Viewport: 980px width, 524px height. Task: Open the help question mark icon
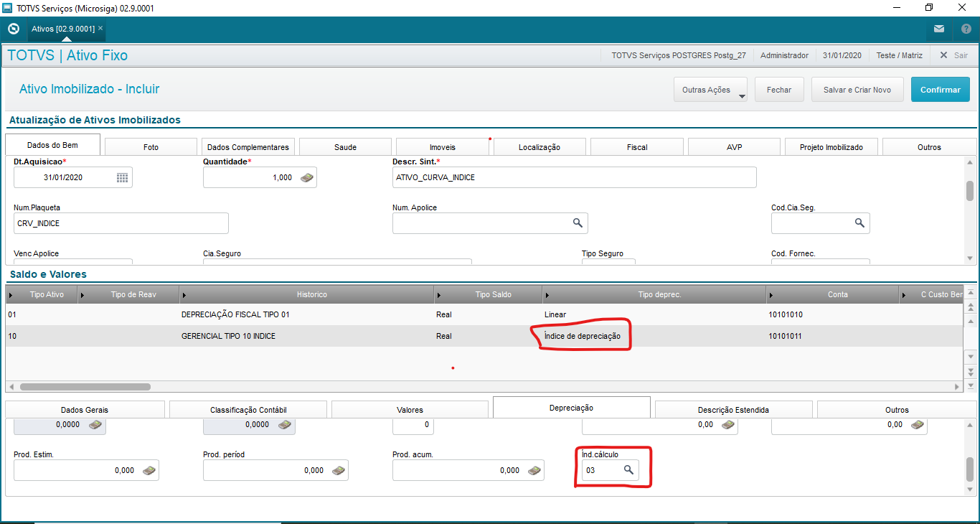pos(966,29)
